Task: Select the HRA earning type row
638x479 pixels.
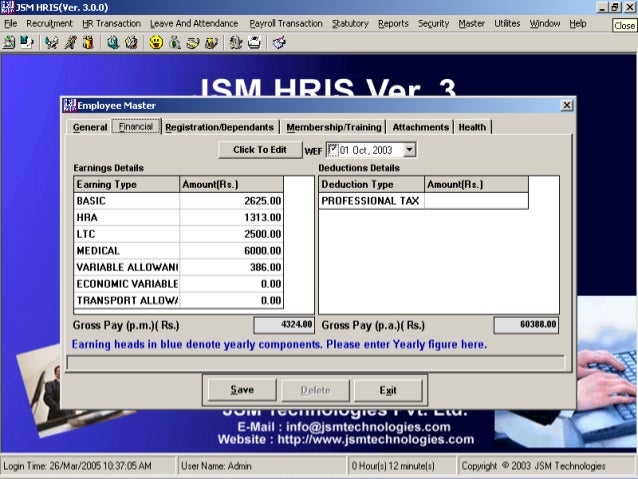Action: tap(127, 217)
